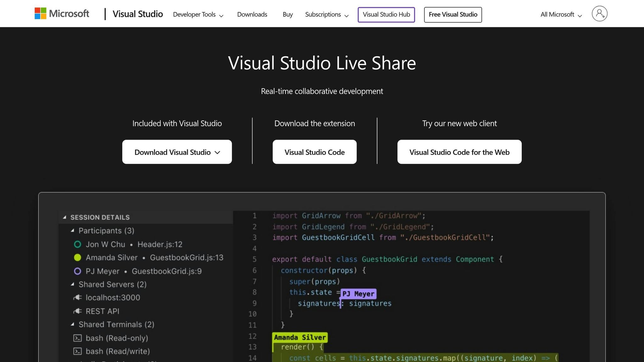Click 'Included with Visual Studio' text
The width and height of the screenshot is (644, 362).
tap(177, 123)
